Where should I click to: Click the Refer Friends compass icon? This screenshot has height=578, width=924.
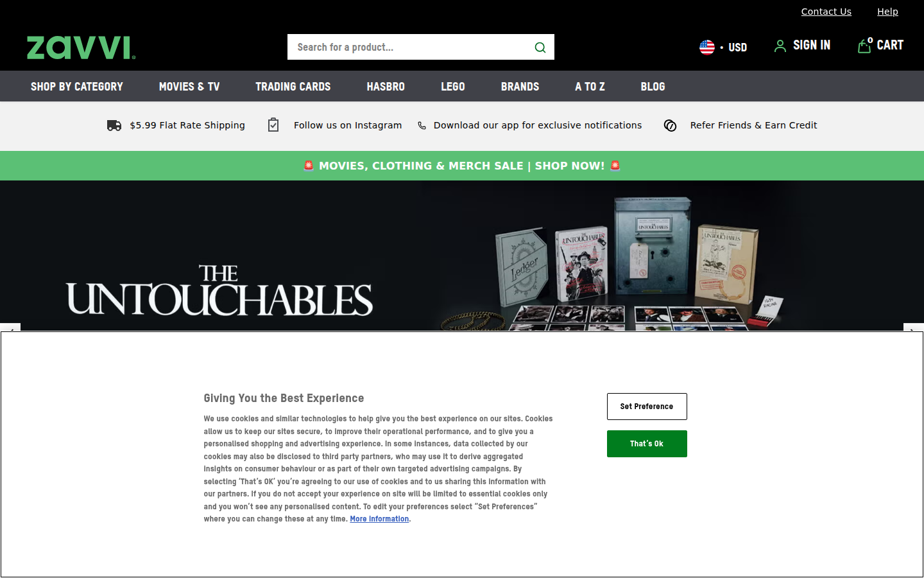(x=670, y=126)
